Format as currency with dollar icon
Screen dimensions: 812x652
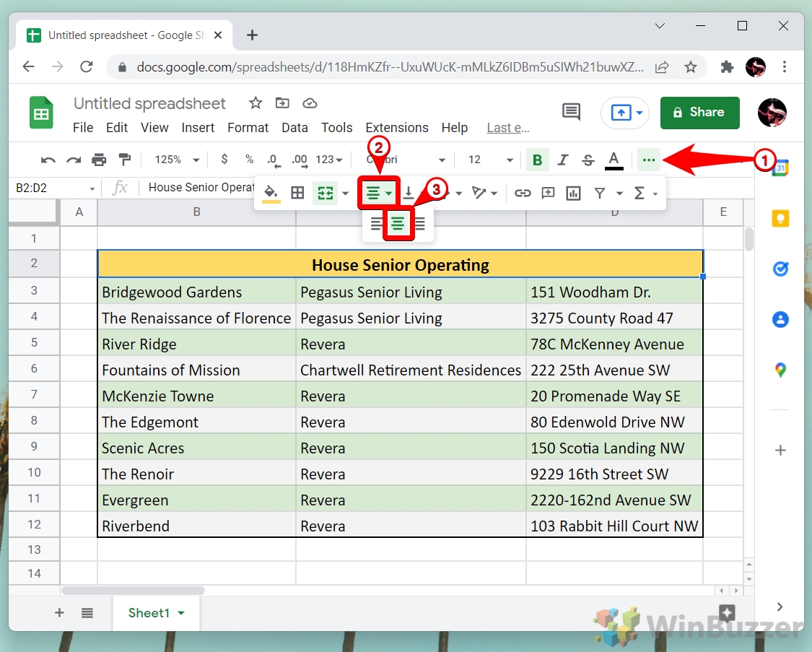[x=224, y=160]
